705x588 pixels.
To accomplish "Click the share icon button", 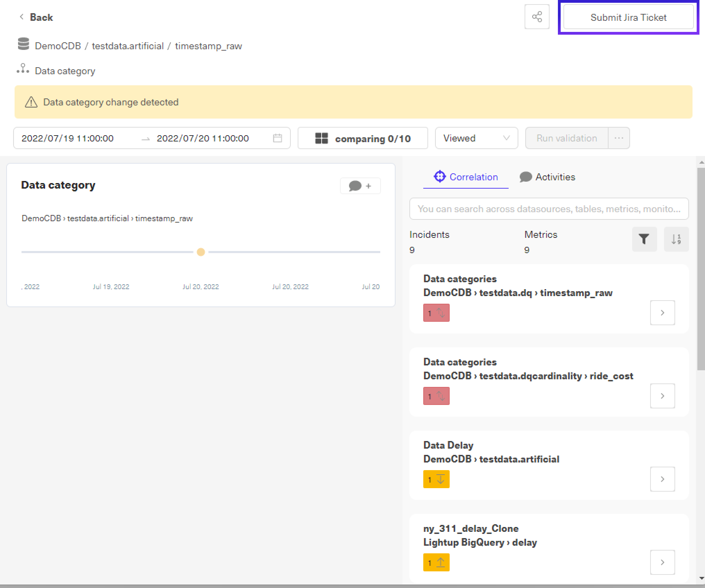I will pyautogui.click(x=537, y=17).
